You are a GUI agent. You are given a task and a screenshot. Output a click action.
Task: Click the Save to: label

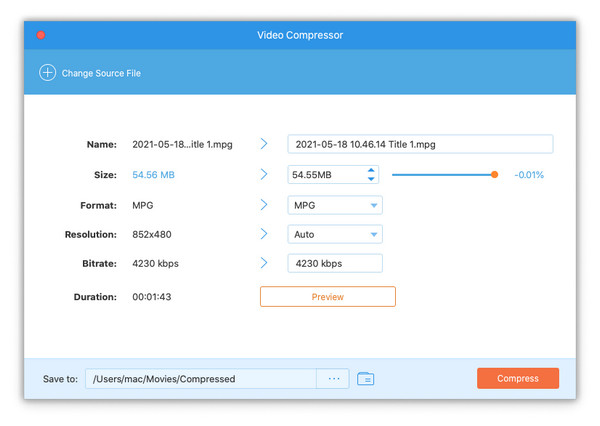click(60, 379)
